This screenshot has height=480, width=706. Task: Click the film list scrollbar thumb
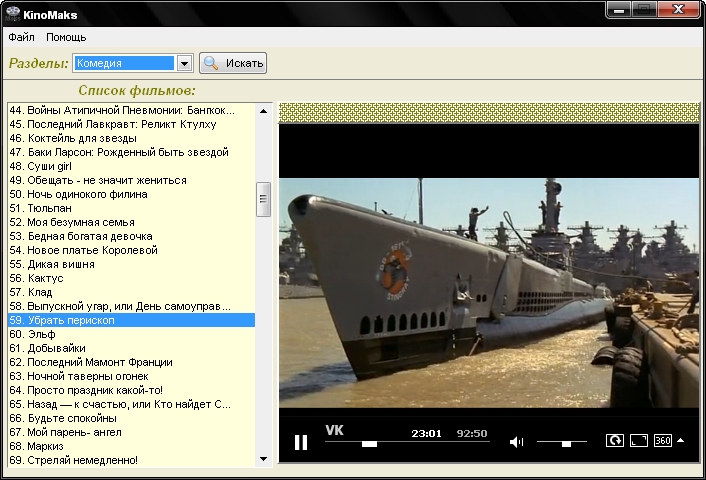263,199
